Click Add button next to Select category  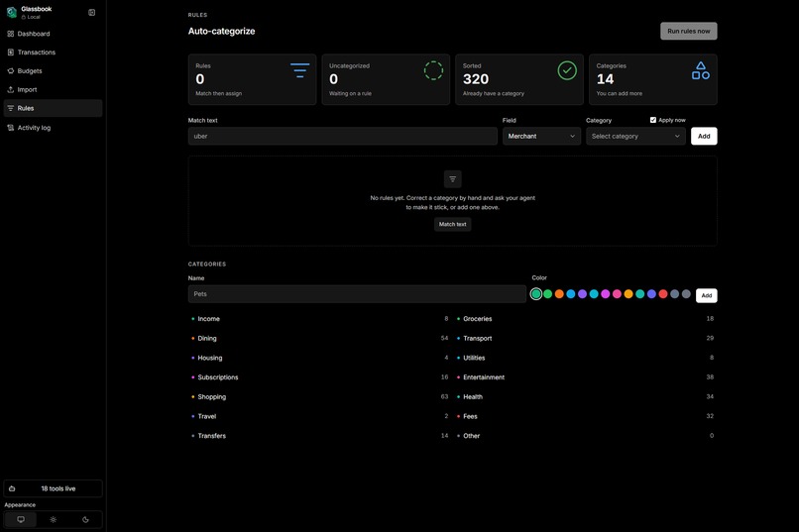coord(704,136)
